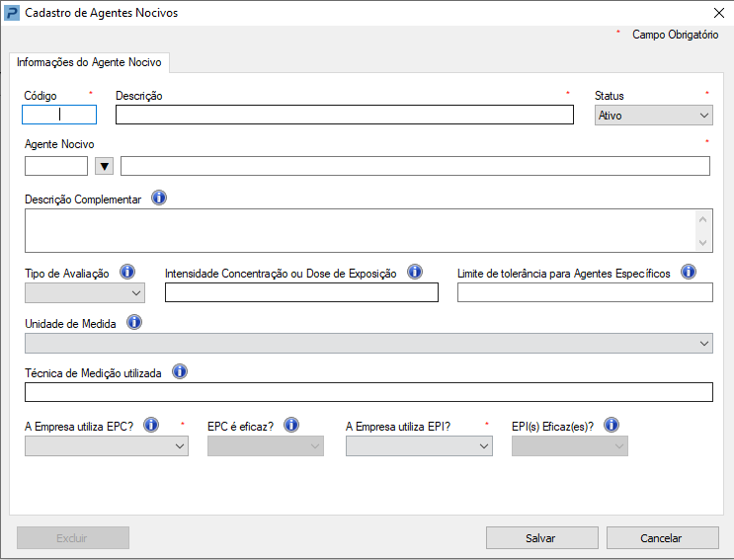734x560 pixels.
Task: Click info icon beside Descrição Complementar
Action: pos(159,198)
